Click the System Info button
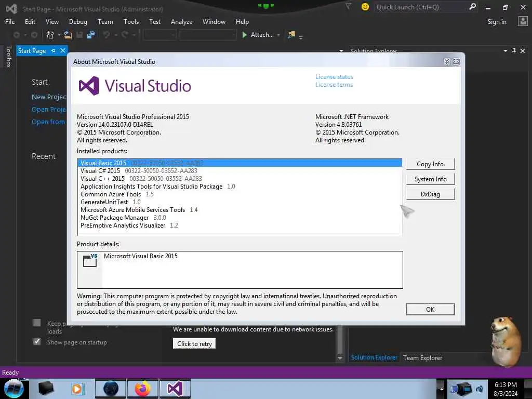Screen dimensions: 532x399 (x=430, y=179)
